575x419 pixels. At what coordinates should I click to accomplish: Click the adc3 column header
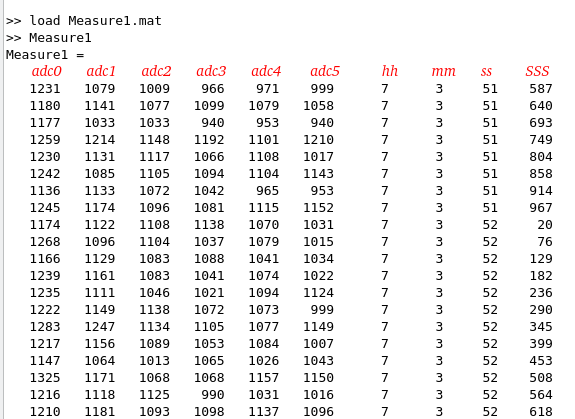click(211, 71)
